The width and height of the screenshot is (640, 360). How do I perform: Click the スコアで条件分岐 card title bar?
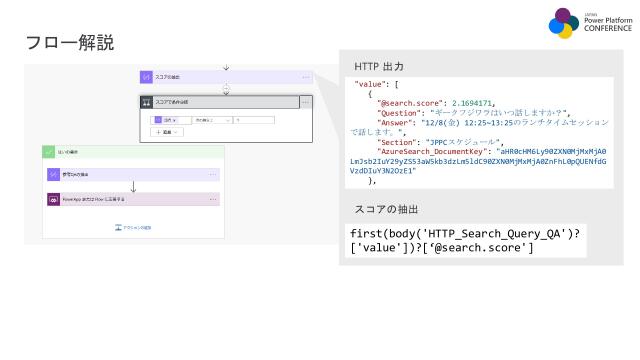click(x=220, y=102)
